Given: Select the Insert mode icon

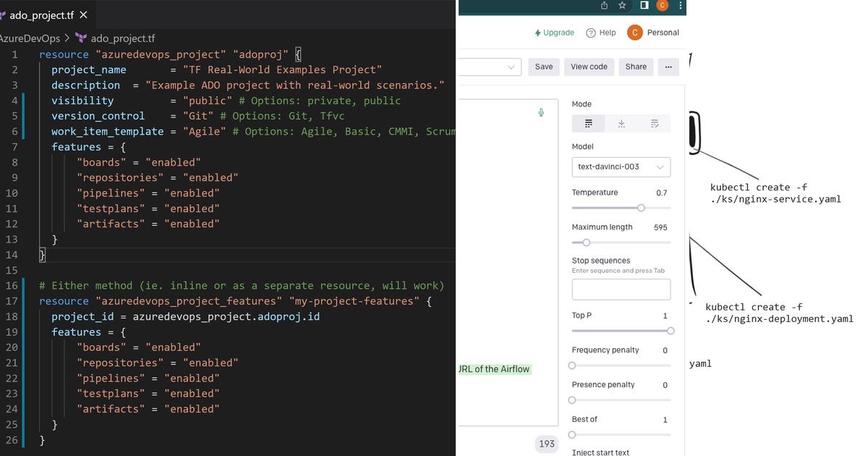Looking at the screenshot, I should [x=621, y=124].
